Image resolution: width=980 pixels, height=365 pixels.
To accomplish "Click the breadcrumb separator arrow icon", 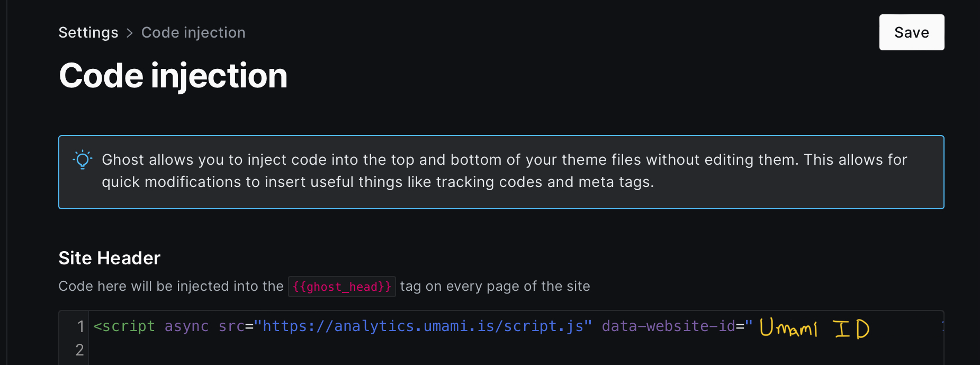I will point(129,32).
